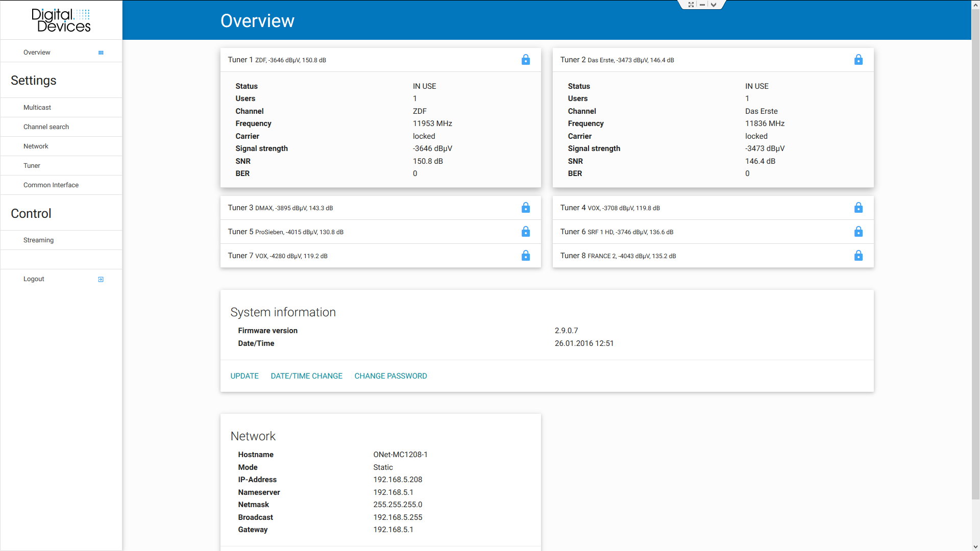Open the Common Interface settings page

point(51,185)
